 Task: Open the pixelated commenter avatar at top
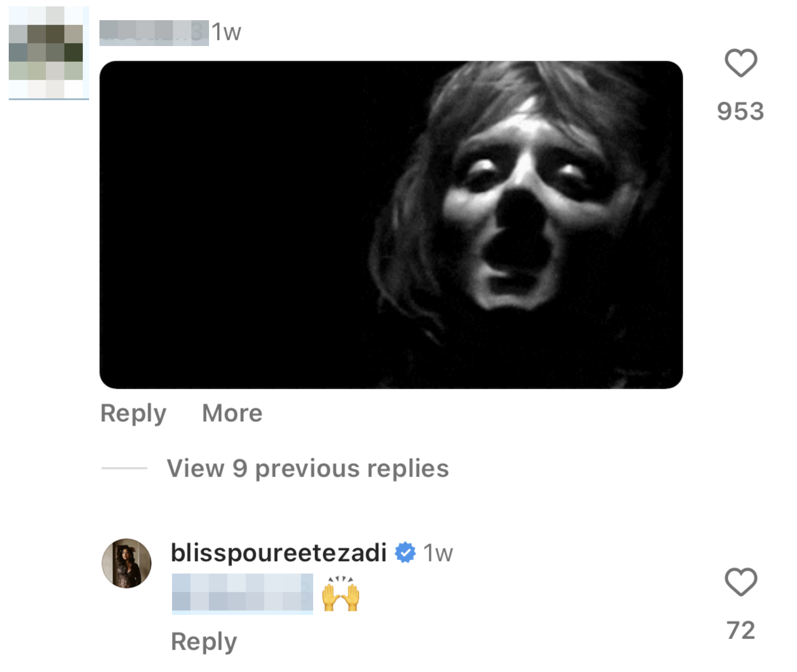[x=49, y=53]
